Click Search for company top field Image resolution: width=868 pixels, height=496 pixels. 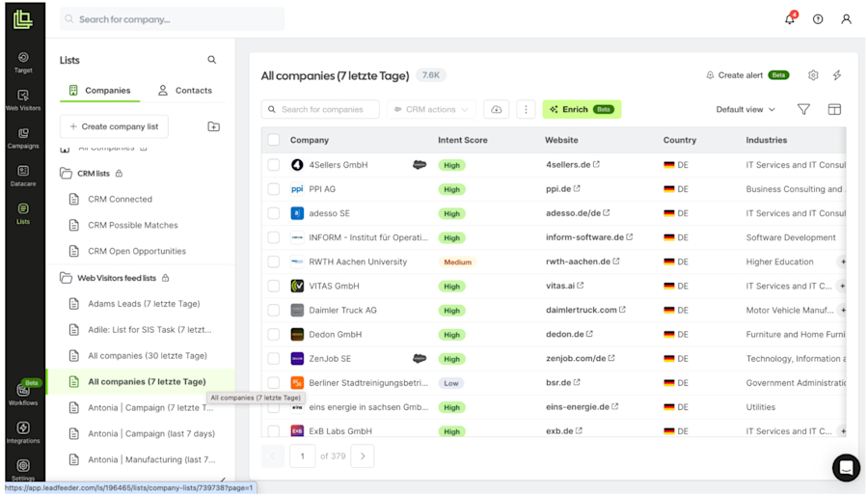(x=173, y=19)
